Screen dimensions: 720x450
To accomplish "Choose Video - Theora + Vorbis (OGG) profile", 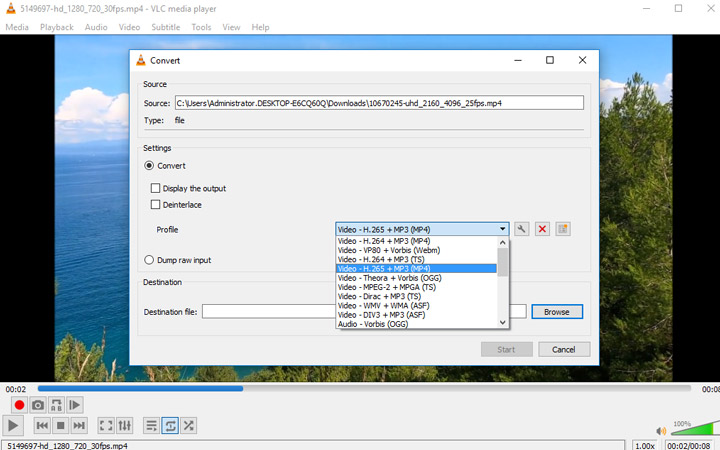I will click(x=416, y=278).
